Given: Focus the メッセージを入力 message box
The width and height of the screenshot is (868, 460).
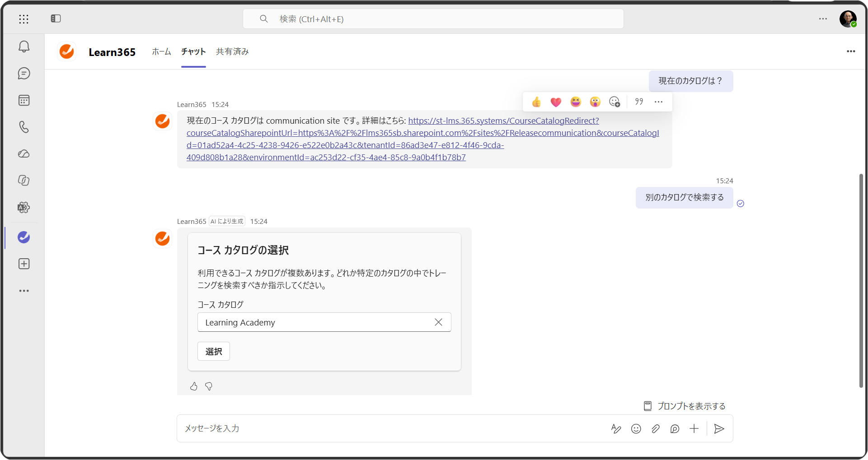Looking at the screenshot, I should [393, 428].
